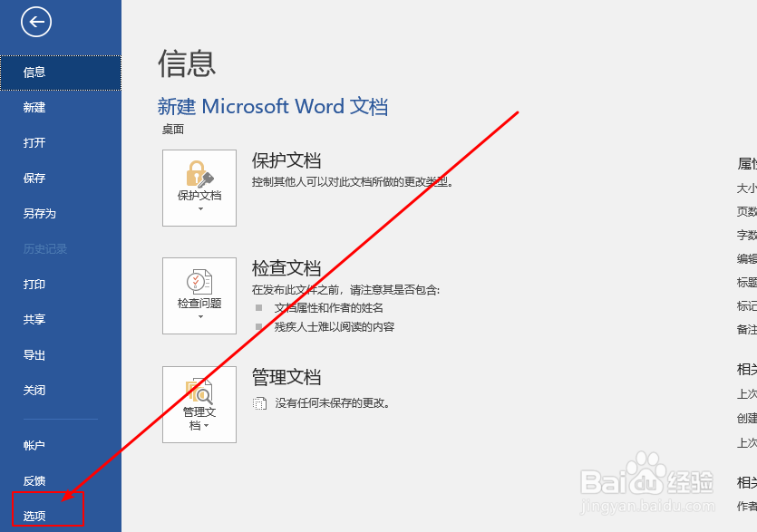Click the text 在发布此文件之前，请注意其是否包含
The width and height of the screenshot is (757, 532).
click(x=345, y=290)
